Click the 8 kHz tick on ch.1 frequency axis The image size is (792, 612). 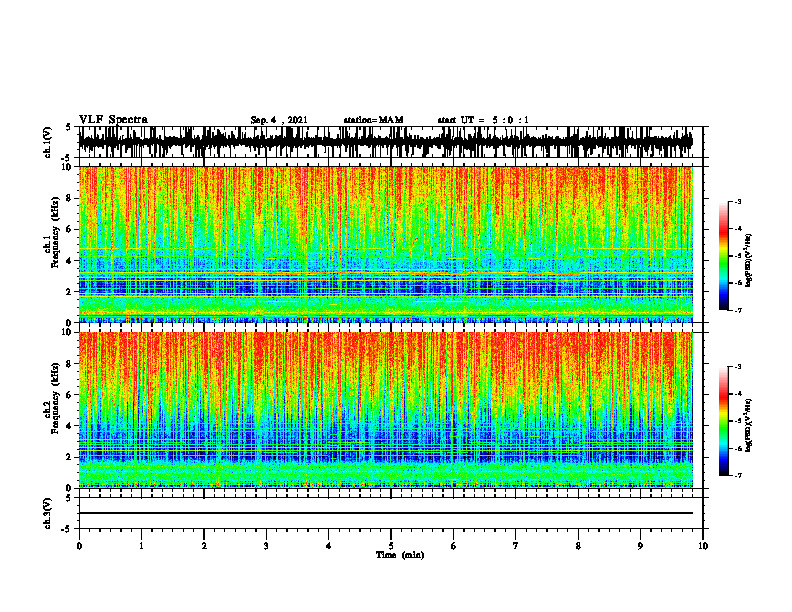point(70,198)
